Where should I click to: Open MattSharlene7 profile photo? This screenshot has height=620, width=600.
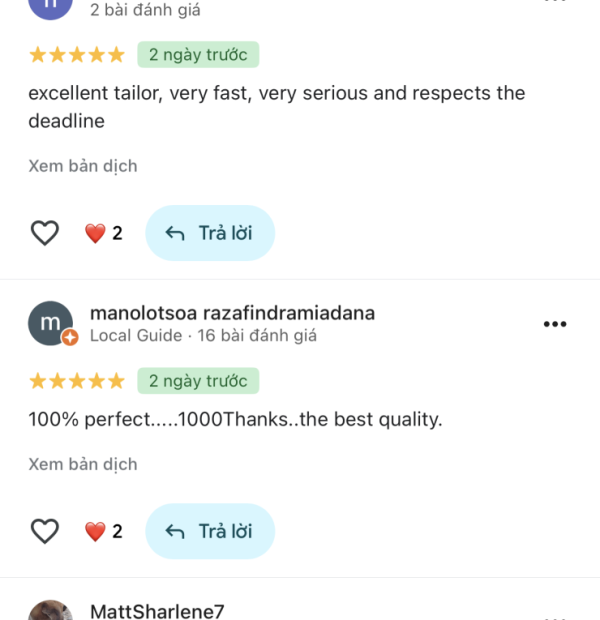coord(50,612)
